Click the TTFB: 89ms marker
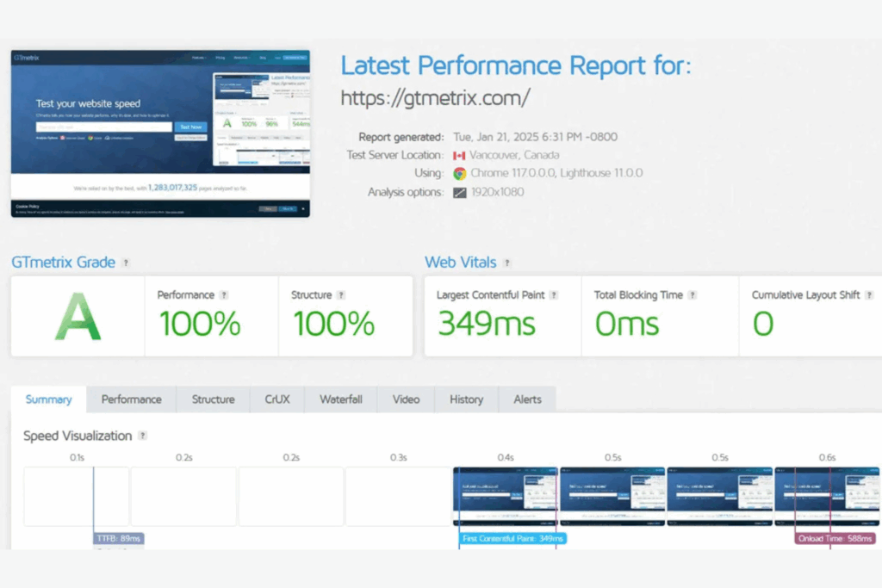Viewport: 882px width, 588px height. [119, 539]
